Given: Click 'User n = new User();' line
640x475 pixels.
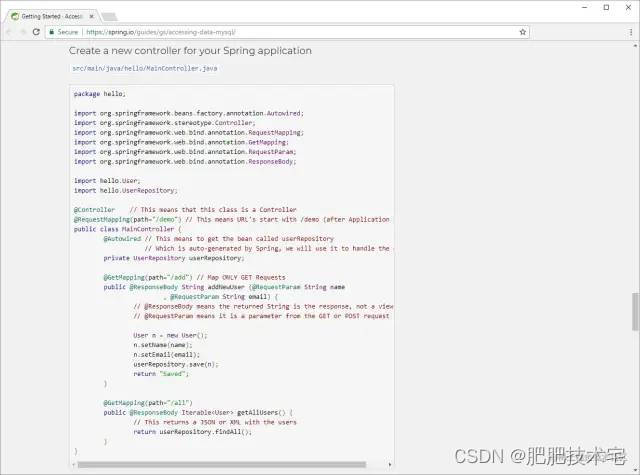Looking at the screenshot, I should (x=170, y=335).
